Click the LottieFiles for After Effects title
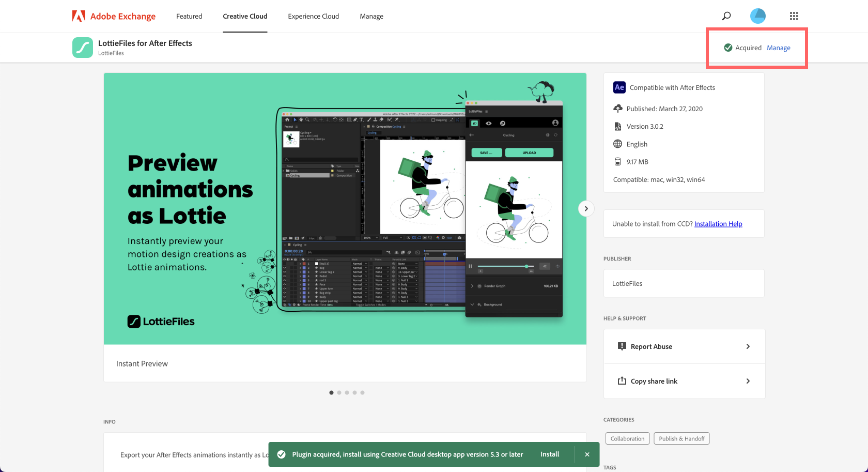The width and height of the screenshot is (868, 472). tap(145, 43)
